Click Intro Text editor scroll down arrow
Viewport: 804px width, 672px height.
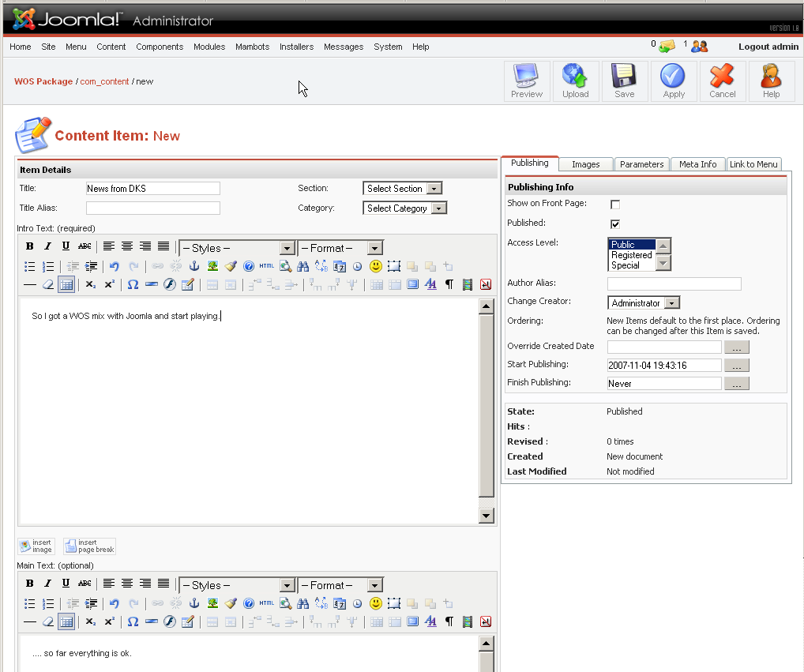pos(486,515)
